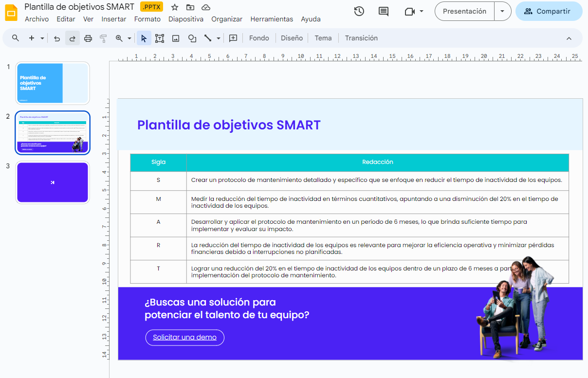Viewport: 588px width, 378px height.
Task: Select the Line tool
Action: [x=208, y=38]
